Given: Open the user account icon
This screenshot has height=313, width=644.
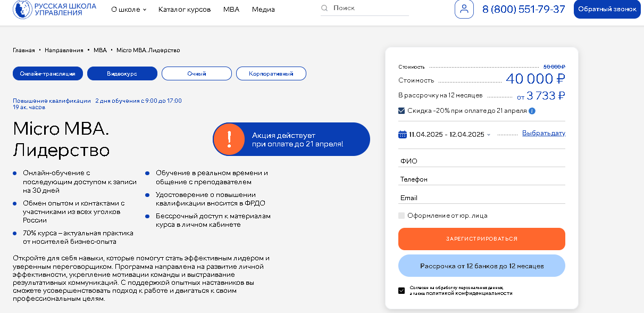Looking at the screenshot, I should coord(464,9).
